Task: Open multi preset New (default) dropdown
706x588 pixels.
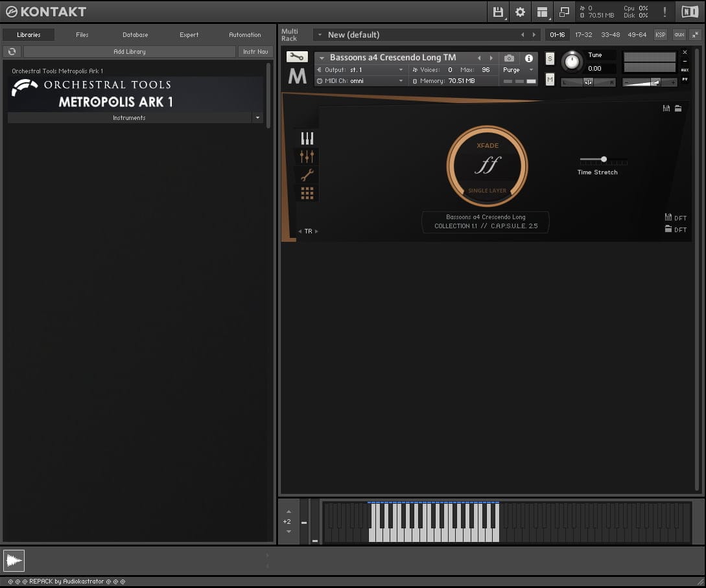Action: 320,34
